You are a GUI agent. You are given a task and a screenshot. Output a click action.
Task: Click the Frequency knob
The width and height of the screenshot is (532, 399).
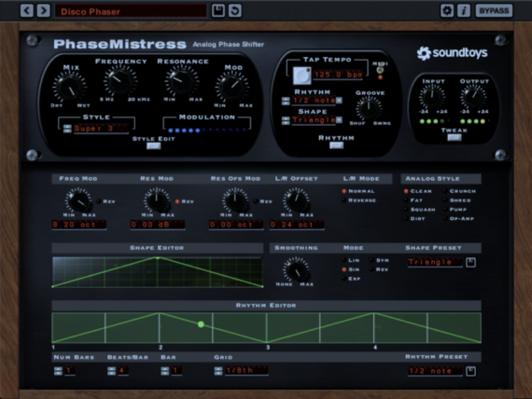point(120,81)
